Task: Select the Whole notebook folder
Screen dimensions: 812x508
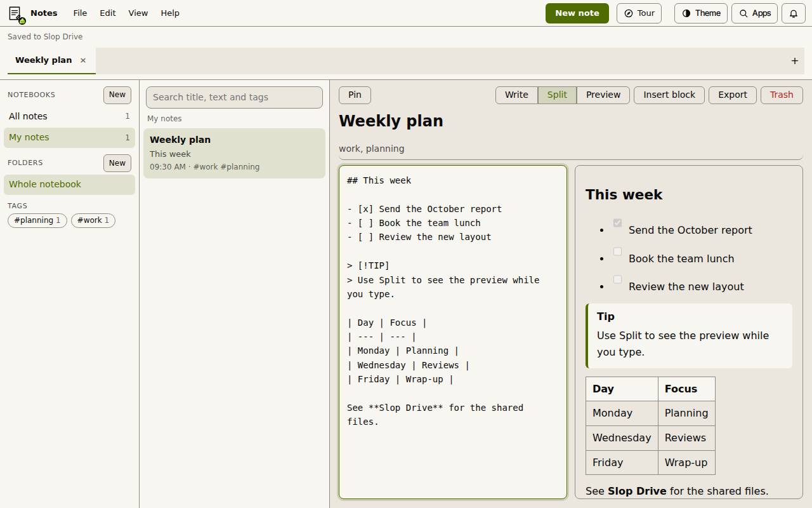Action: pyautogui.click(x=69, y=185)
